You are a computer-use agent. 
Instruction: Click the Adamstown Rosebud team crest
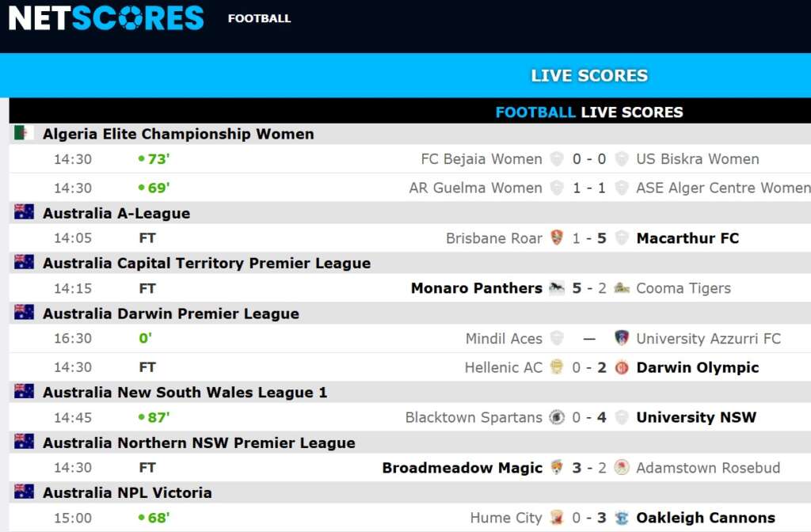[622, 468]
